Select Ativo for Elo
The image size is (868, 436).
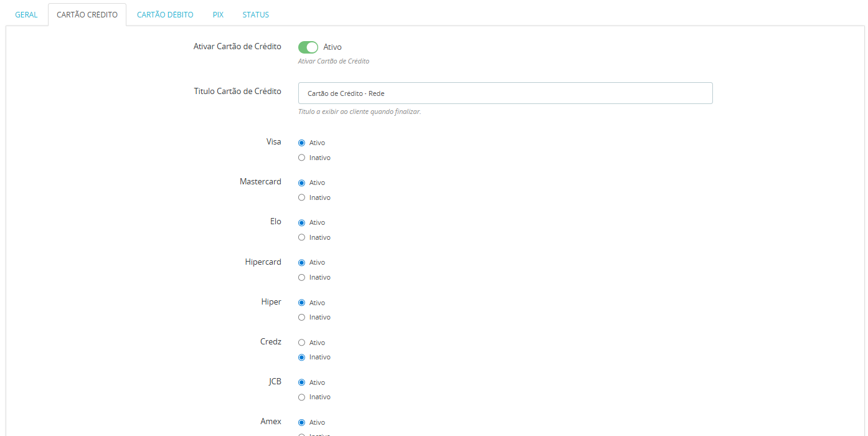pos(302,222)
